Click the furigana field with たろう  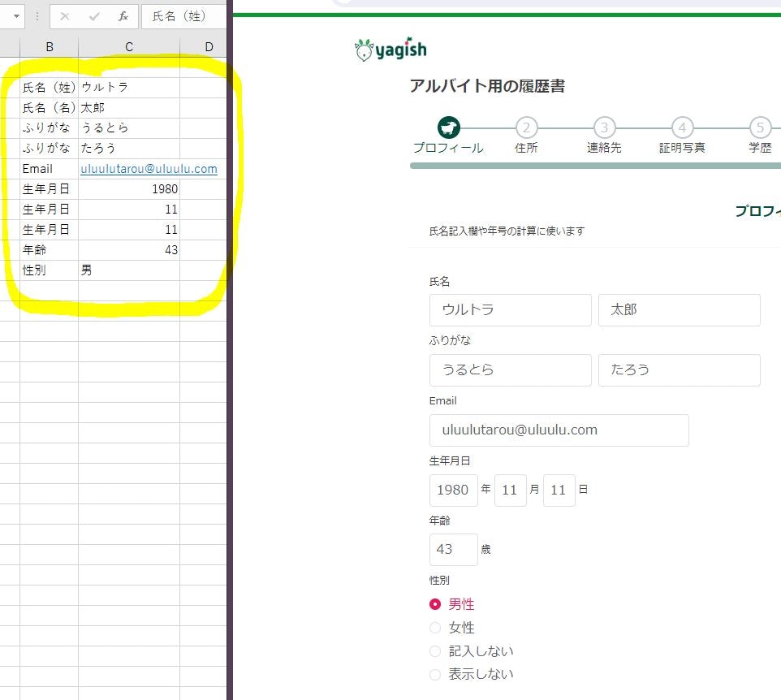679,369
